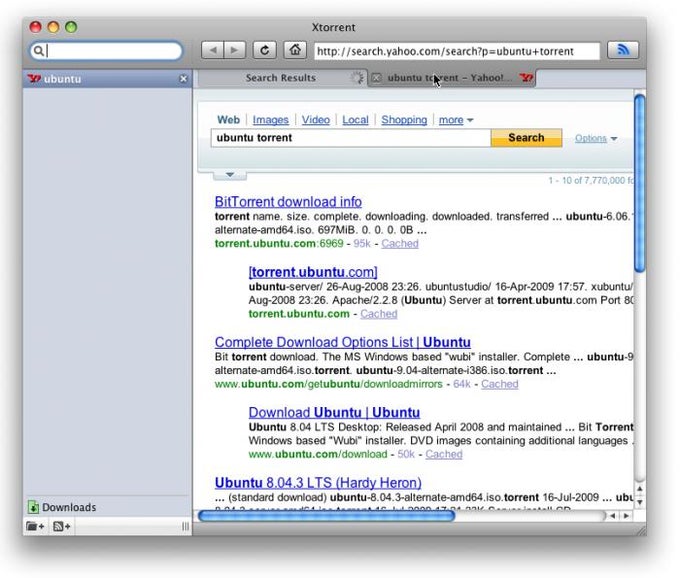
Task: Add a new folder in the sidebar
Action: tap(35, 526)
